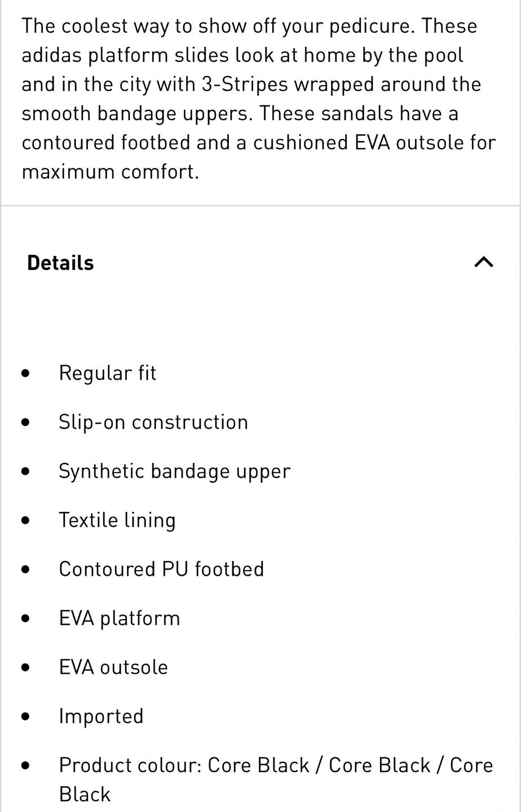Click the EVA platform detail

pos(119,618)
